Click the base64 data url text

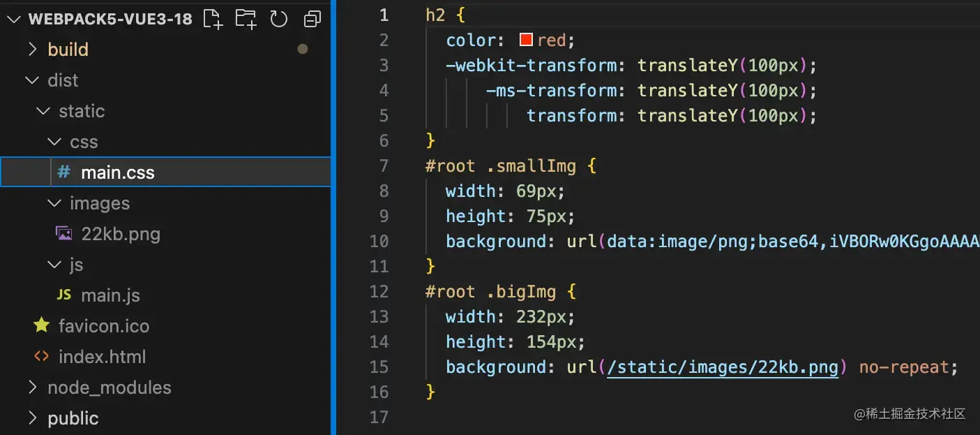(793, 242)
